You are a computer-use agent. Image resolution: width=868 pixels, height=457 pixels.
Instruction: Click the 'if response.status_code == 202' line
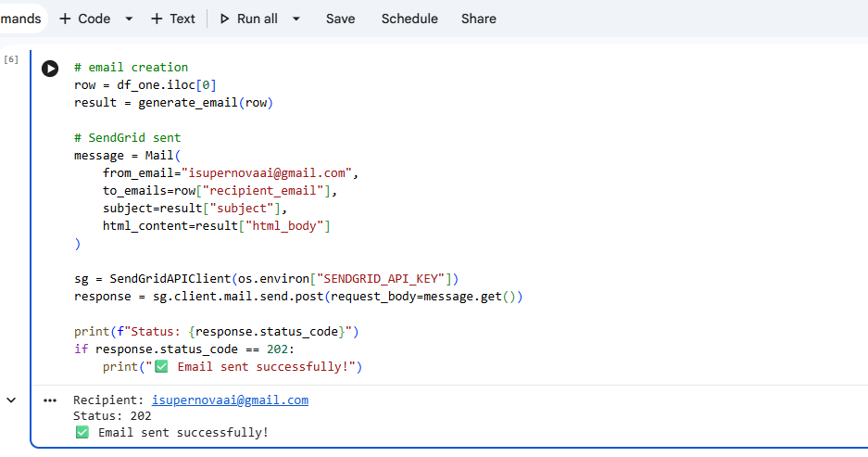click(184, 349)
